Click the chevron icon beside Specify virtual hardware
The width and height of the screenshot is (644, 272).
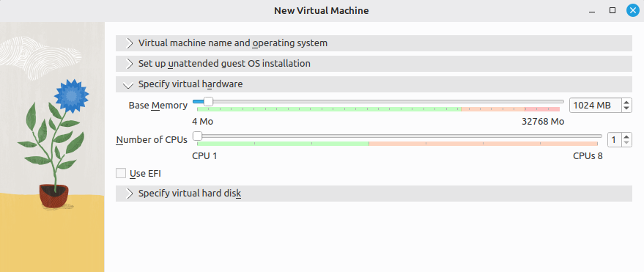tap(128, 85)
